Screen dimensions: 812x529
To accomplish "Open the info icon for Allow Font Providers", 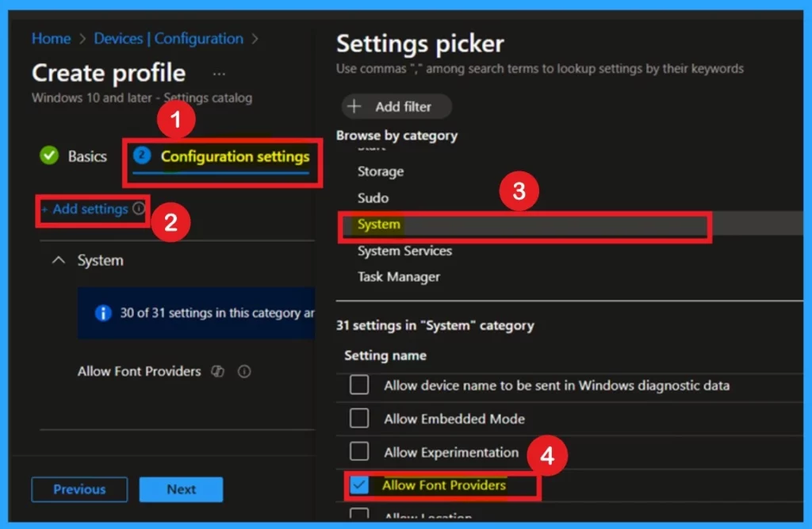I will [x=244, y=371].
